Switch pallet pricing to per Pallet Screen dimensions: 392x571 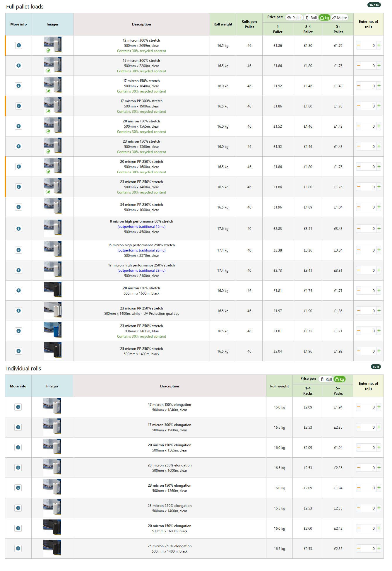pos(294,18)
